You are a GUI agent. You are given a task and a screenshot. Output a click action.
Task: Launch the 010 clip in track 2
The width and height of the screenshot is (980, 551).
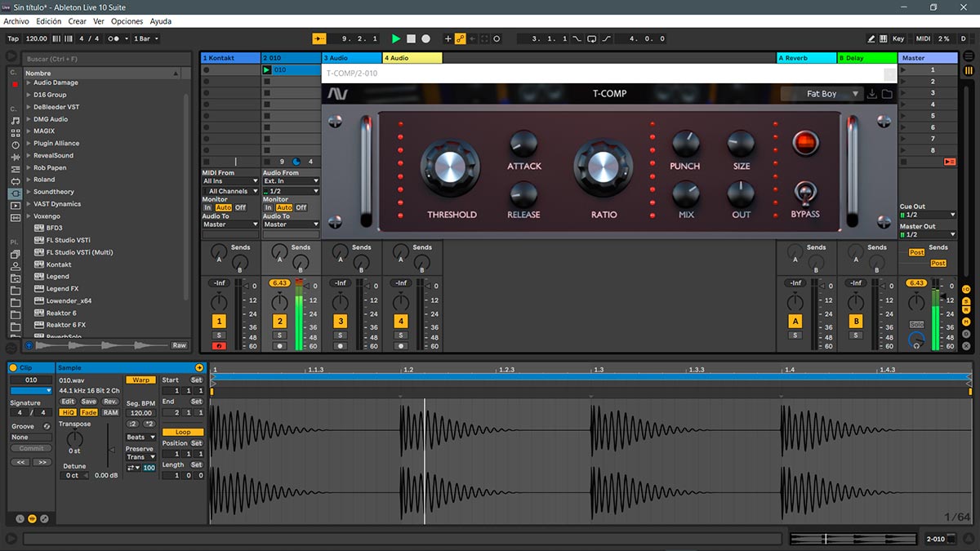click(x=266, y=70)
